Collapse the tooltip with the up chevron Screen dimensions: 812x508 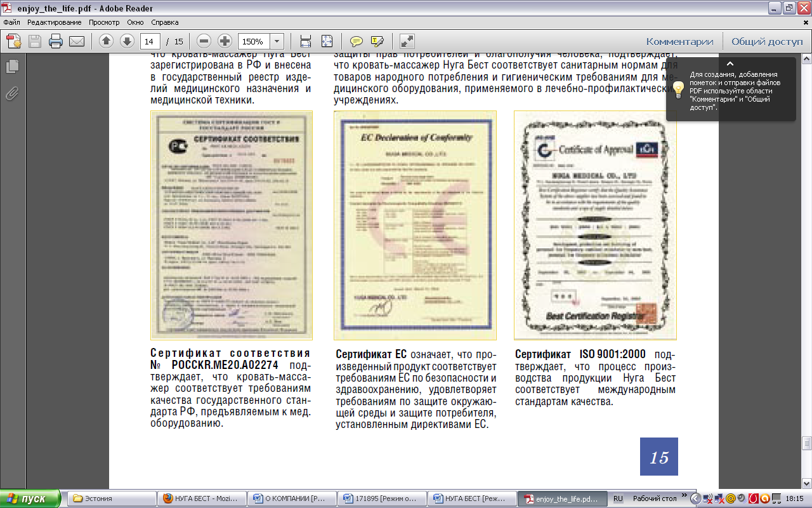[x=730, y=63]
